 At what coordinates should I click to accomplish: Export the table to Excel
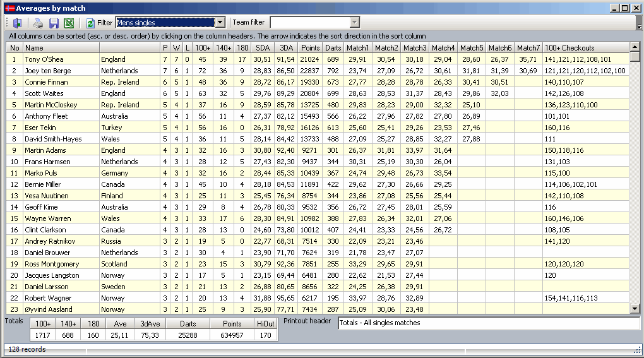[x=69, y=23]
